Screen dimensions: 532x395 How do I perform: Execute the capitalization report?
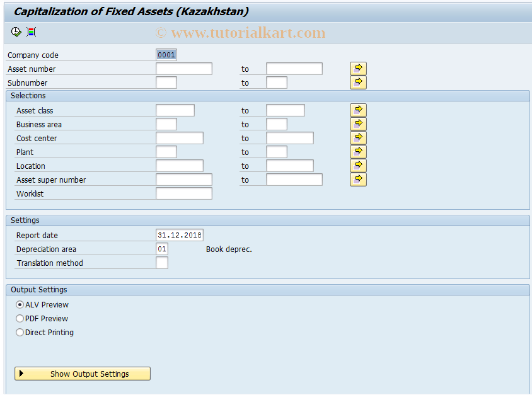click(16, 31)
